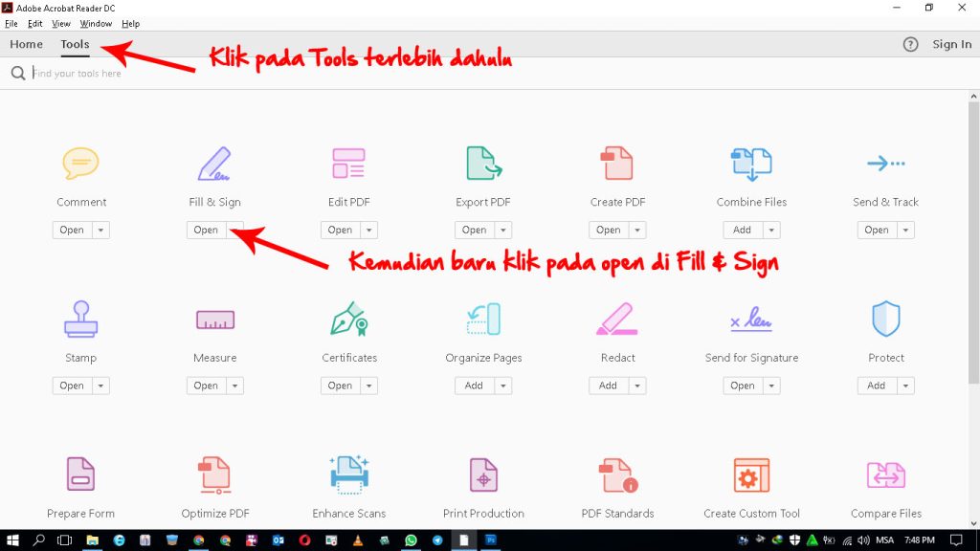This screenshot has width=980, height=551.
Task: Open the Export PDF dropdown arrow
Action: tap(503, 230)
